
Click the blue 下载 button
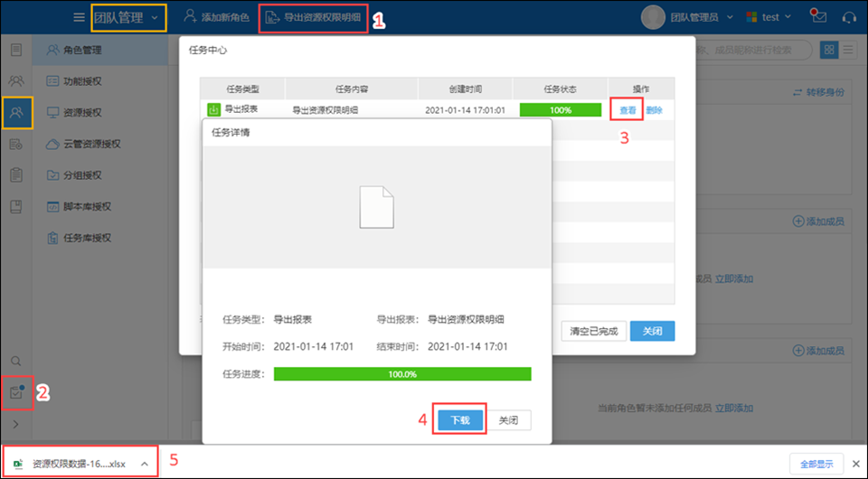459,420
